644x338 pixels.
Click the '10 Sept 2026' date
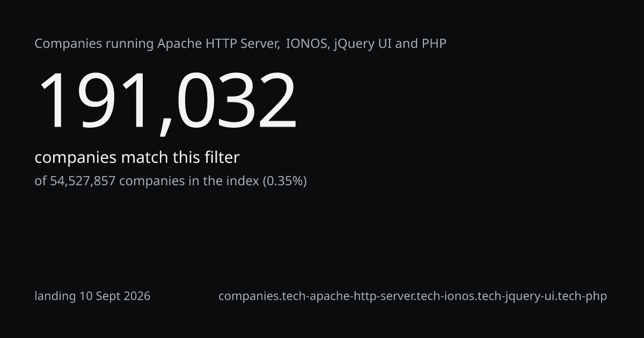coord(115,296)
